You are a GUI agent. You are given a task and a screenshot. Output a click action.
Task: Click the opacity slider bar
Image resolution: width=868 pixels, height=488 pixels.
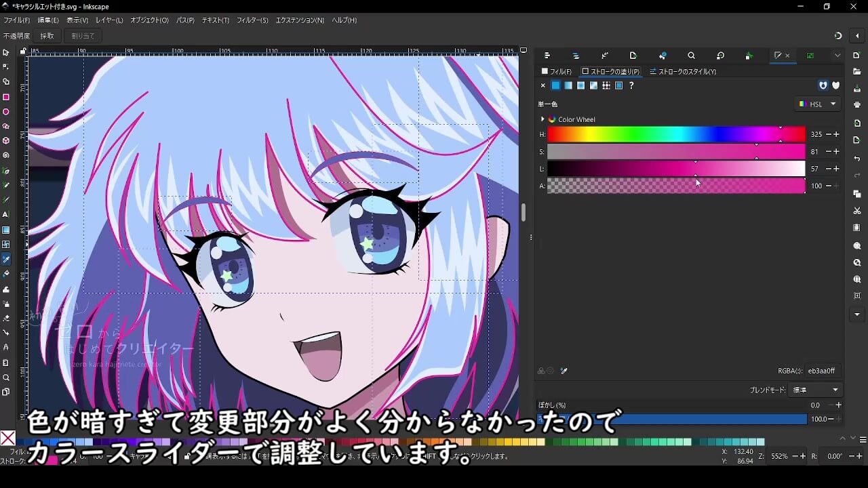pyautogui.click(x=673, y=419)
